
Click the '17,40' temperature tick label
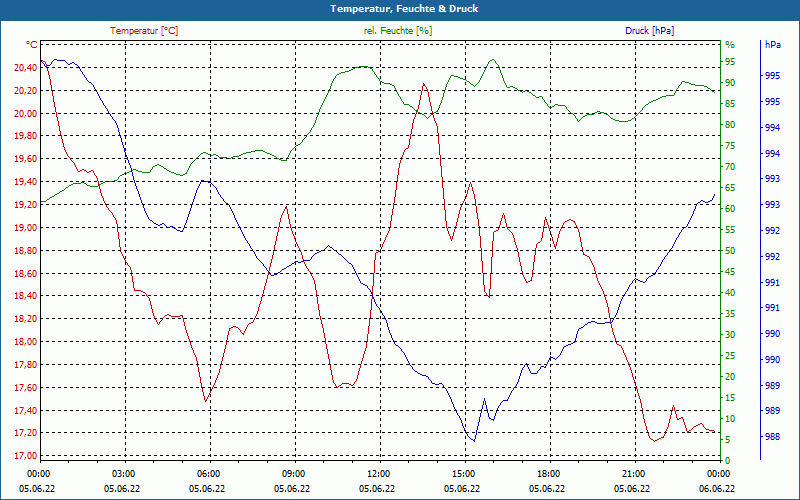27,411
